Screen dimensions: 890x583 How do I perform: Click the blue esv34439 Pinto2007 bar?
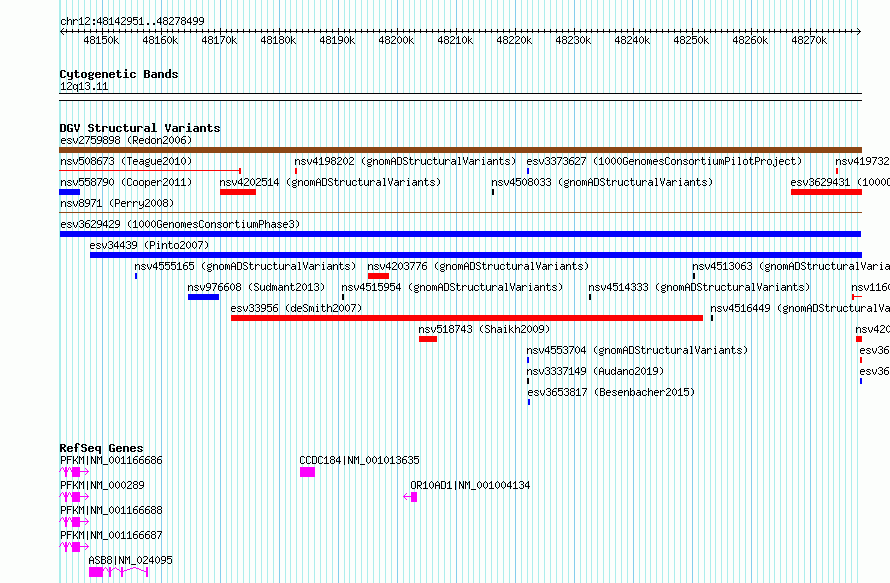(x=476, y=255)
